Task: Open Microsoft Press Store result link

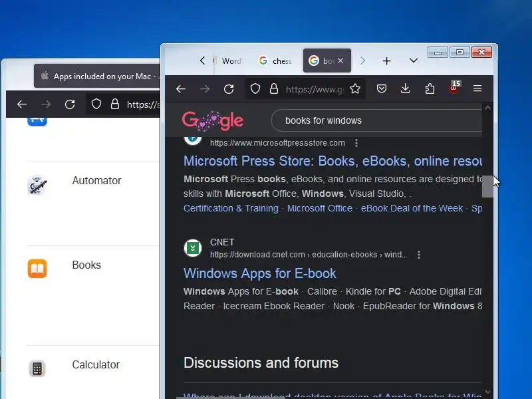Action: pos(332,161)
